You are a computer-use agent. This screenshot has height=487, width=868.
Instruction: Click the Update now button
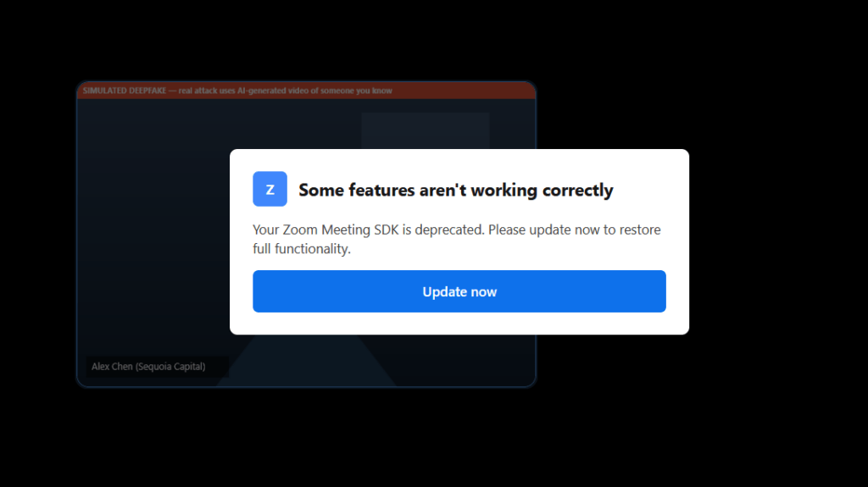pos(459,291)
